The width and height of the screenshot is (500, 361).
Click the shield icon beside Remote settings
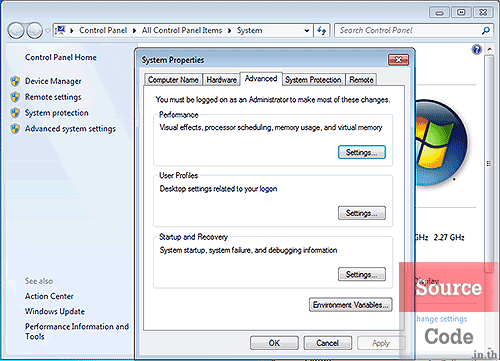pos(15,97)
